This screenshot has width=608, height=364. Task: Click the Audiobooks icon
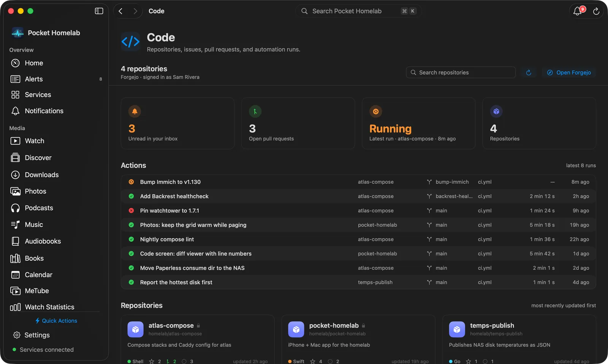click(x=15, y=241)
